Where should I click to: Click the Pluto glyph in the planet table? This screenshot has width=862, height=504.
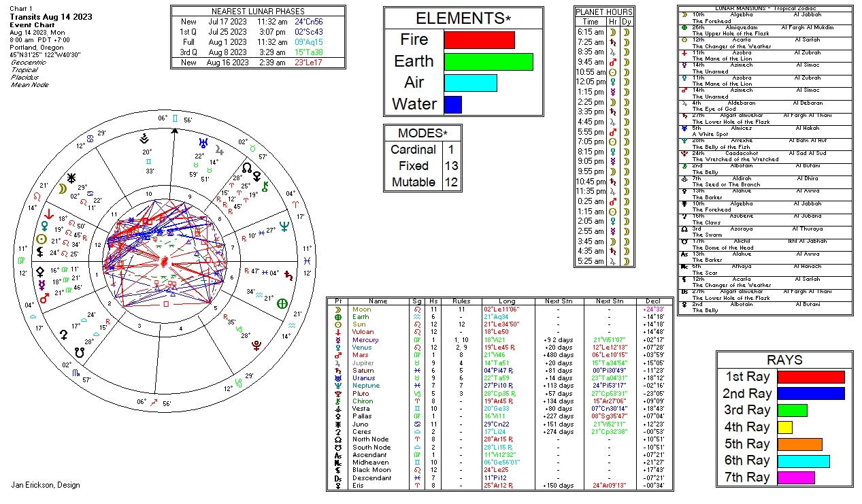pyautogui.click(x=337, y=393)
